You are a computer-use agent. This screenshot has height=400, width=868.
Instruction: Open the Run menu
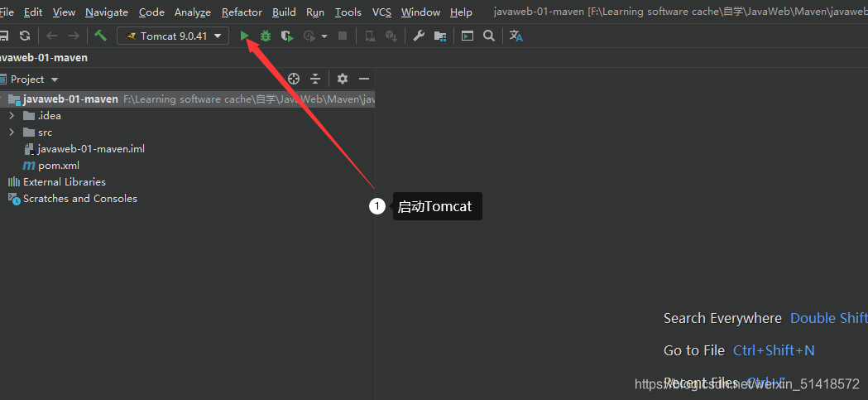pos(315,12)
